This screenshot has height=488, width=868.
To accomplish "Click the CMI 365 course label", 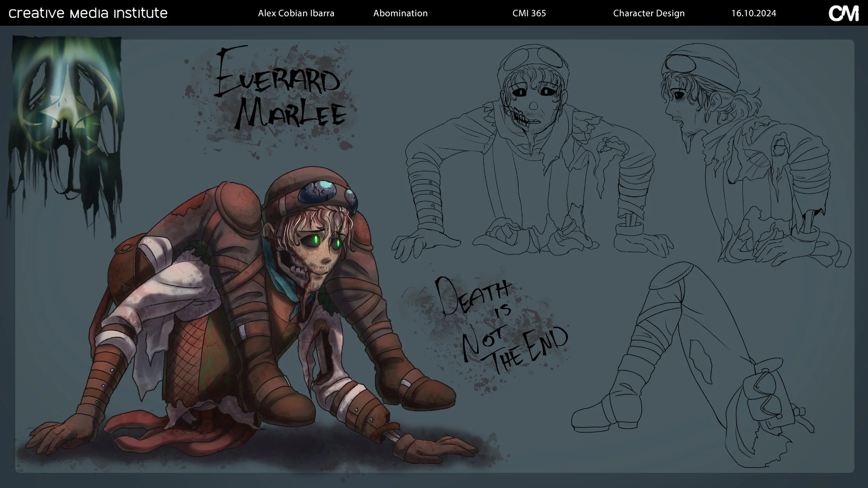I will point(529,13).
